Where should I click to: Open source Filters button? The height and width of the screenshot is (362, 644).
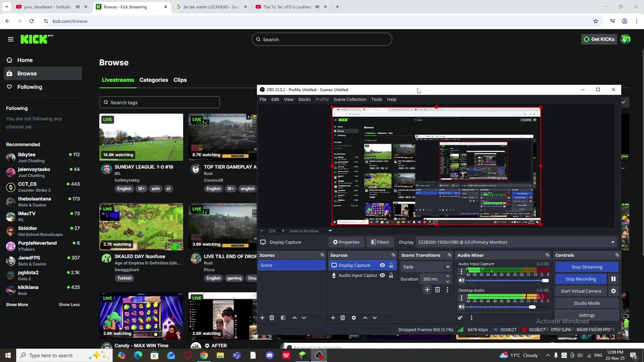(380, 242)
